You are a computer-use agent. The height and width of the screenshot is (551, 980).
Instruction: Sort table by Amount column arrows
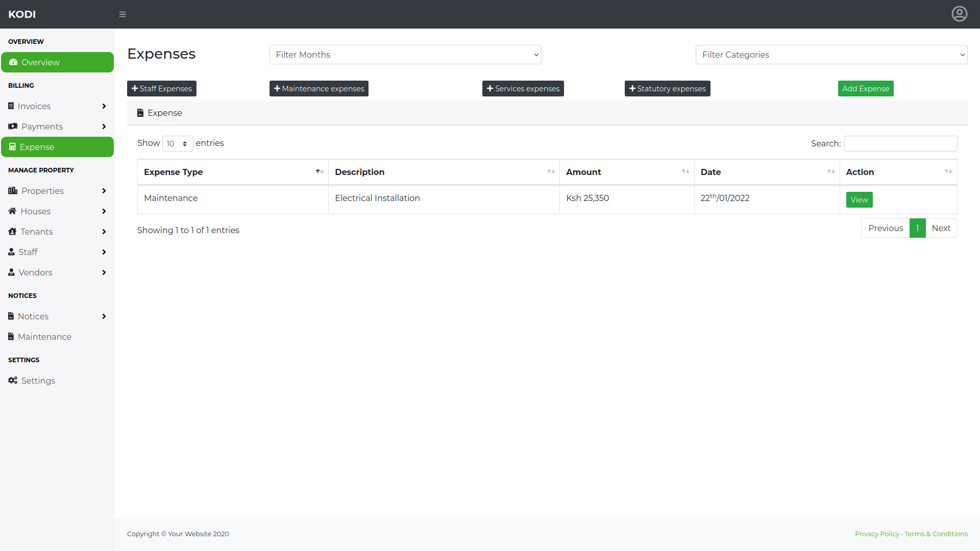point(685,172)
